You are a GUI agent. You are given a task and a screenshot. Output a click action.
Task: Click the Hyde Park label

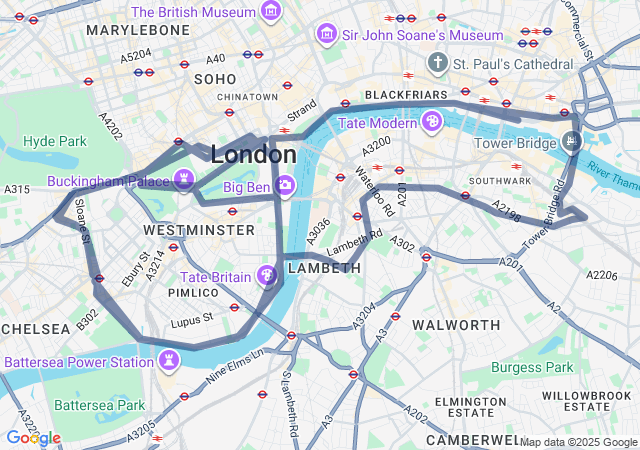(55, 141)
